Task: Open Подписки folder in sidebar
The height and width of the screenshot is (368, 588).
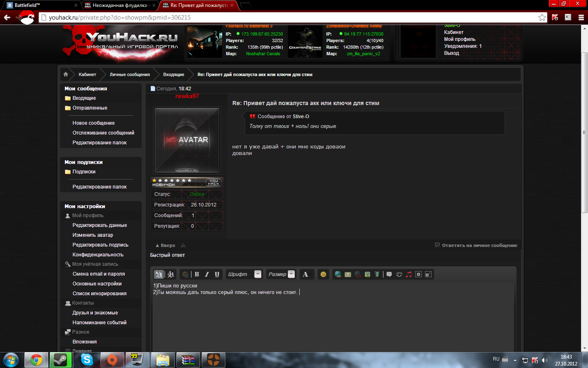Action: 84,172
